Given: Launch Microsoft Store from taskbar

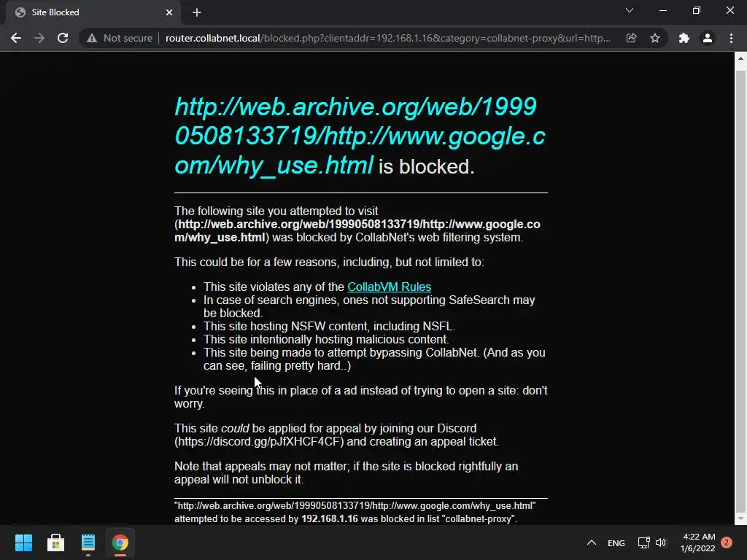Looking at the screenshot, I should coord(55,542).
